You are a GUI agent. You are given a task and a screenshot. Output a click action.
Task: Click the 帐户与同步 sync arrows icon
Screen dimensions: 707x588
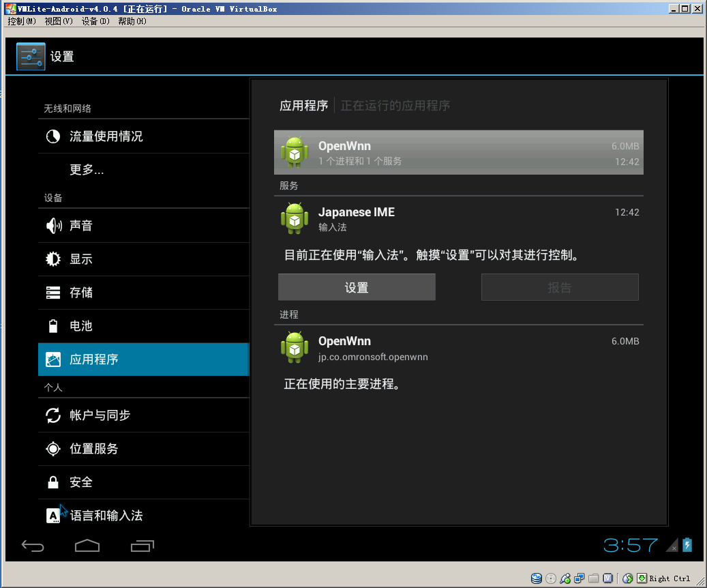tap(53, 415)
